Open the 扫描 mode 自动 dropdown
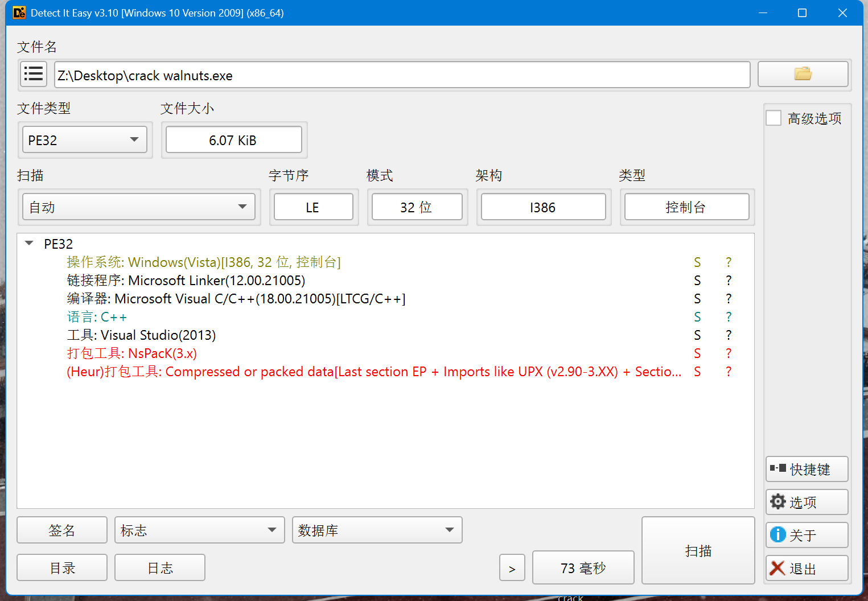Screen dimensions: 868x601 coord(139,207)
